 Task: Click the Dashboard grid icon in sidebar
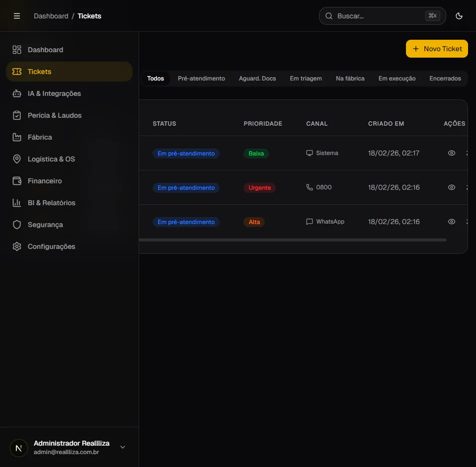pyautogui.click(x=17, y=50)
